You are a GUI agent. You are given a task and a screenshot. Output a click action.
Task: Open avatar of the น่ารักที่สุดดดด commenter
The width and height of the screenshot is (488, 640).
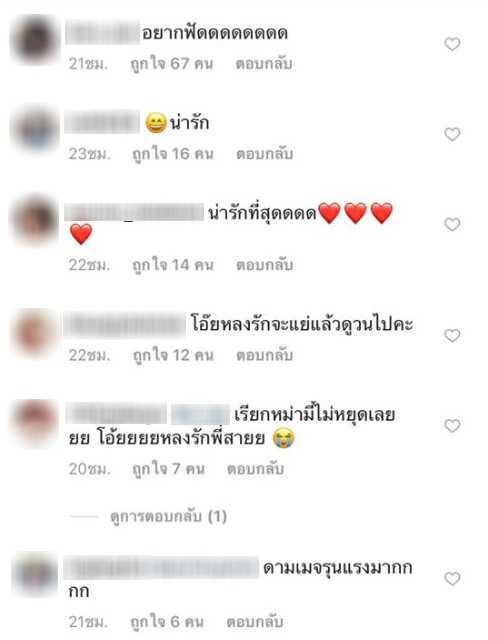click(x=35, y=221)
